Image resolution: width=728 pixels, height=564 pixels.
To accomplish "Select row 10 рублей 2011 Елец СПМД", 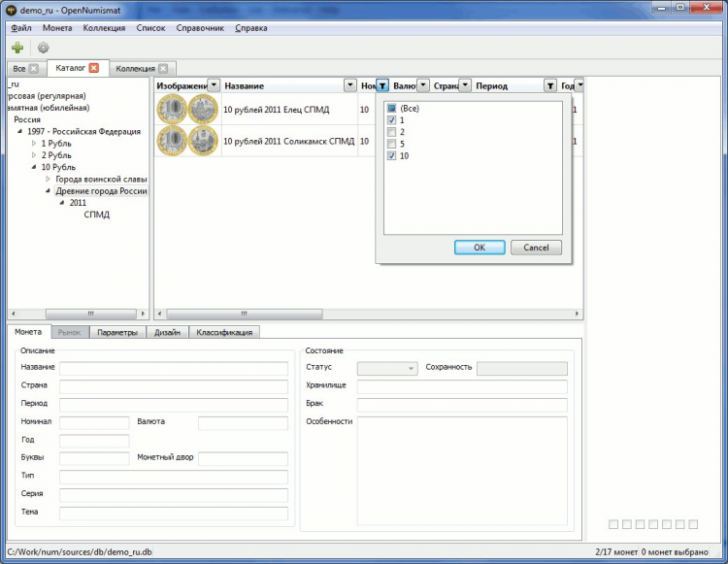I will 277,110.
